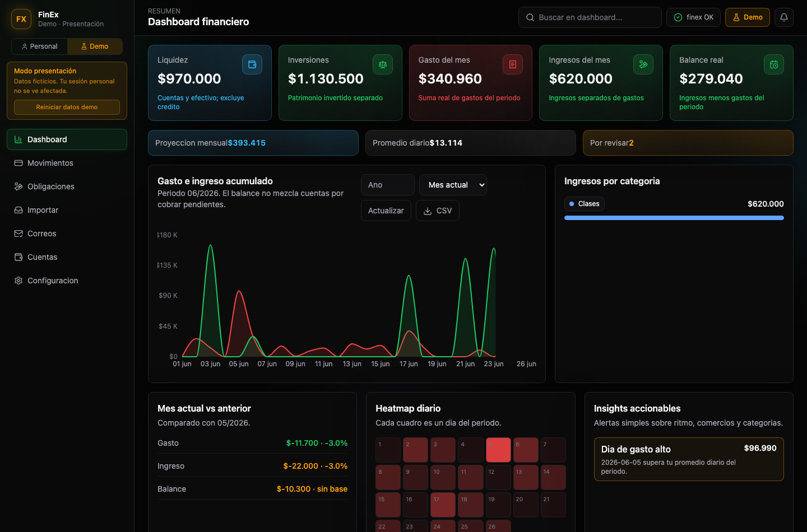Click the CSV download icon
Image resolution: width=807 pixels, height=532 pixels.
click(428, 211)
